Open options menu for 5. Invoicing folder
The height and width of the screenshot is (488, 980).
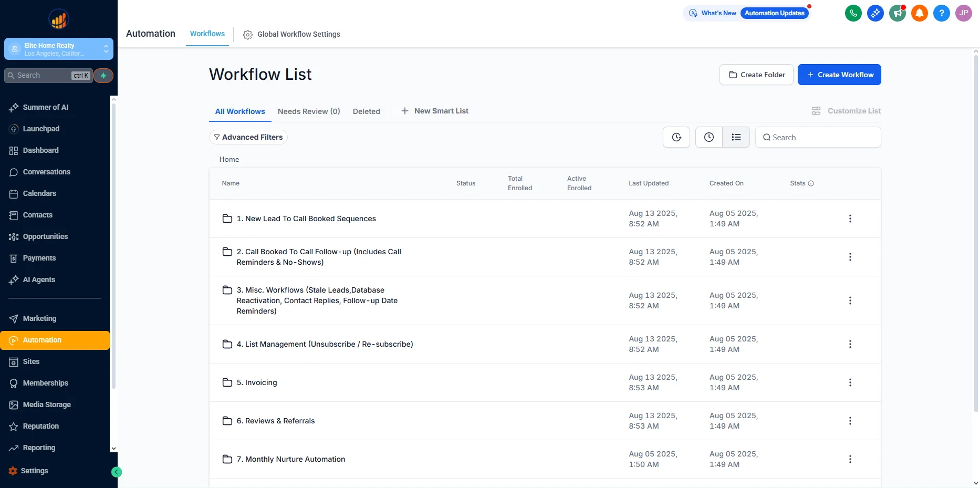[850, 382]
